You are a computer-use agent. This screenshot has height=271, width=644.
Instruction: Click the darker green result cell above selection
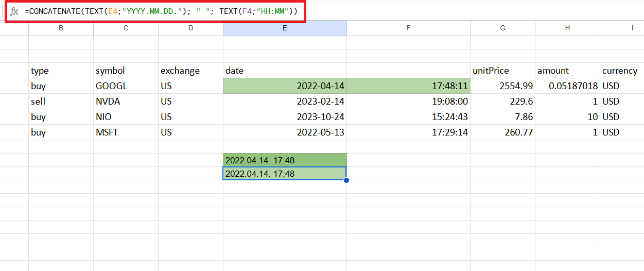pyautogui.click(x=285, y=160)
